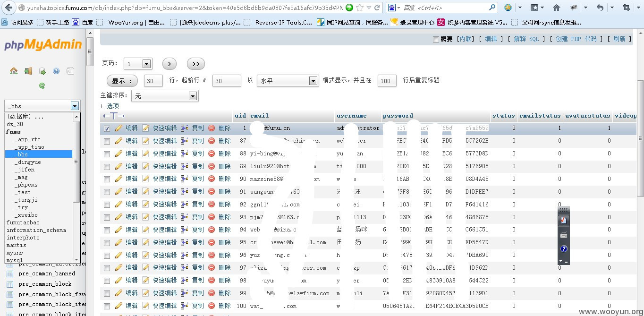Viewport: 644px width, 316px height.
Task: Click pencil edit icon for uid 93
Action: click(119, 217)
